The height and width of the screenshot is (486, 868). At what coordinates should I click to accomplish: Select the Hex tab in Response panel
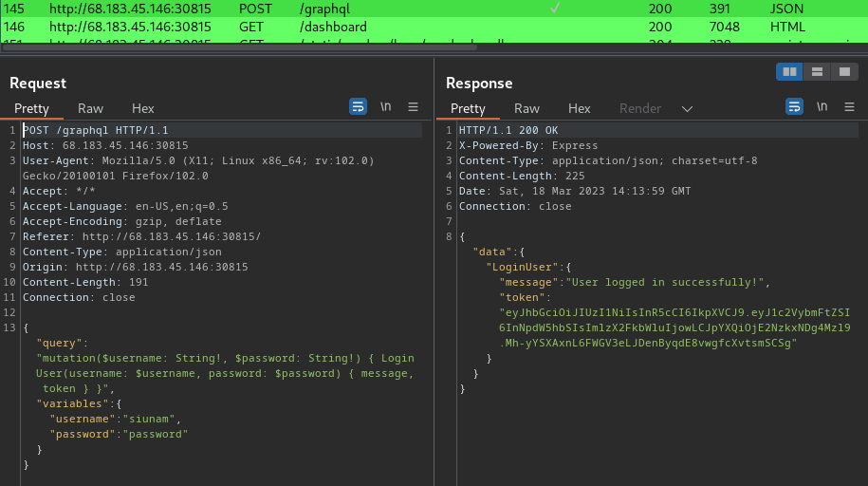579,108
